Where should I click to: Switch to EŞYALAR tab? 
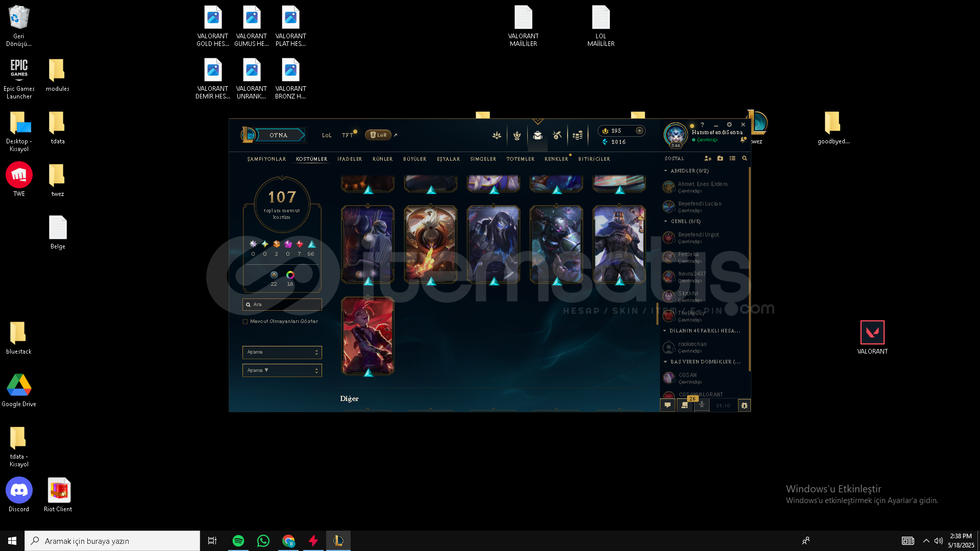pyautogui.click(x=449, y=159)
